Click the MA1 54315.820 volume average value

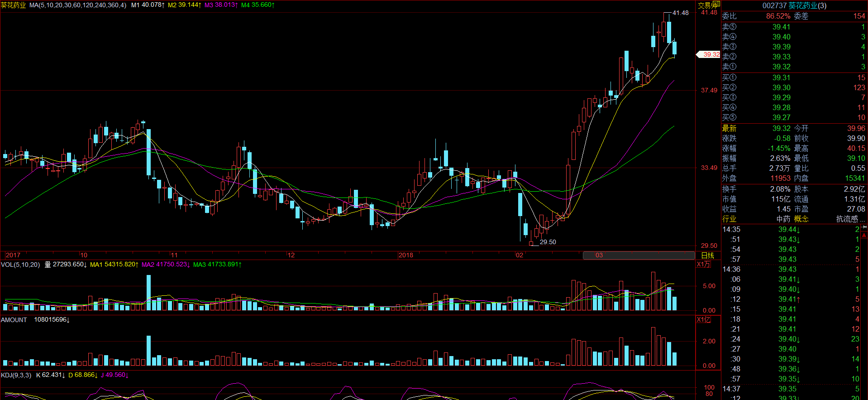[x=114, y=265]
